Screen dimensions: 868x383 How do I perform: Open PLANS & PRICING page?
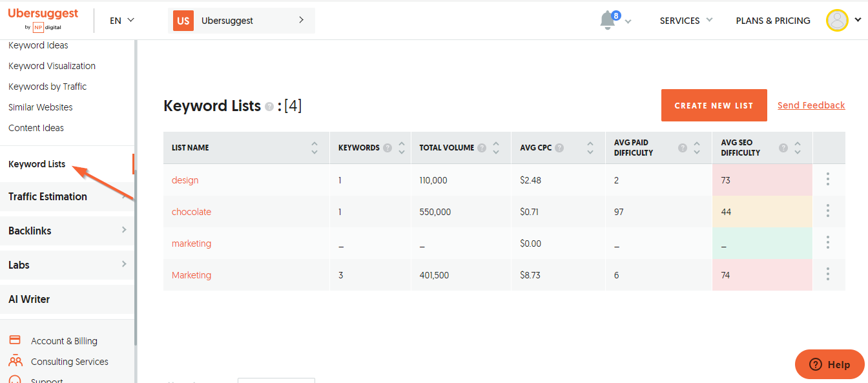coord(773,21)
